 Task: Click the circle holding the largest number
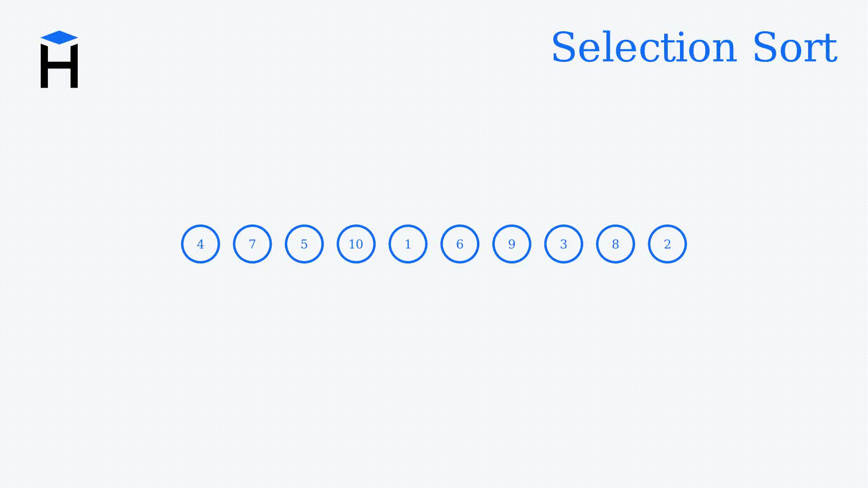[x=356, y=244]
